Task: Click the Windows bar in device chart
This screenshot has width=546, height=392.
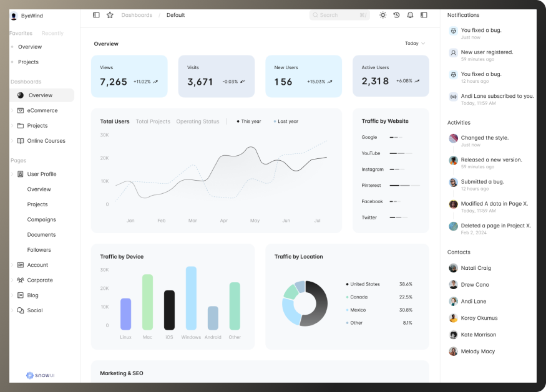Action: click(191, 298)
